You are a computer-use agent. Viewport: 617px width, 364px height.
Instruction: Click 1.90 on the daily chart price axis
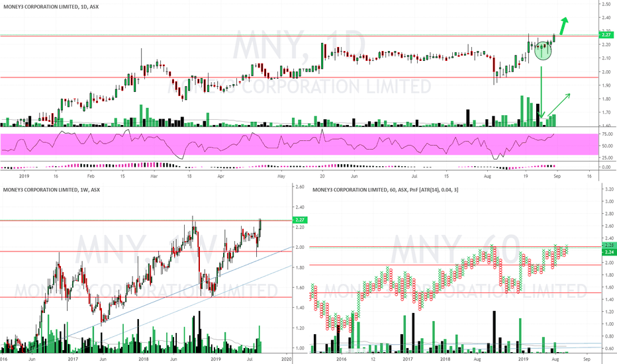(606, 85)
